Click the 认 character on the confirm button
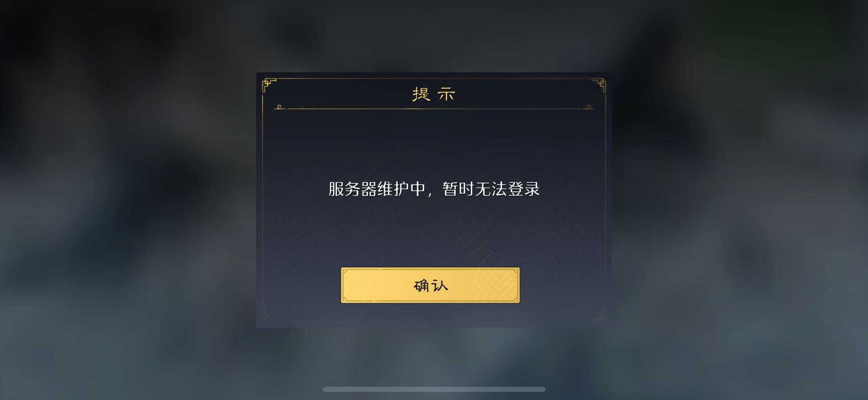868x400 pixels. (x=440, y=285)
